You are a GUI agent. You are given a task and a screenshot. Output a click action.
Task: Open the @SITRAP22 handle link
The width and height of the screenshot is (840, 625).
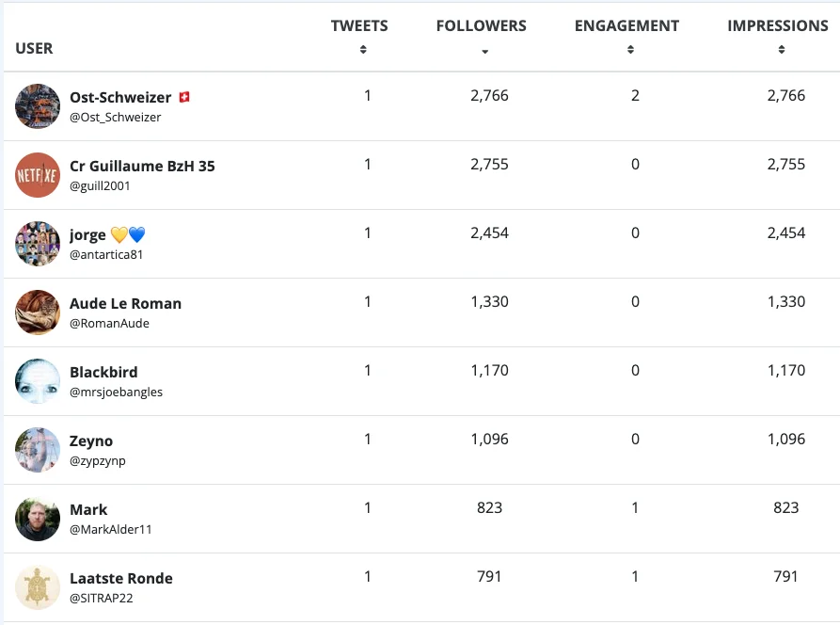102,598
